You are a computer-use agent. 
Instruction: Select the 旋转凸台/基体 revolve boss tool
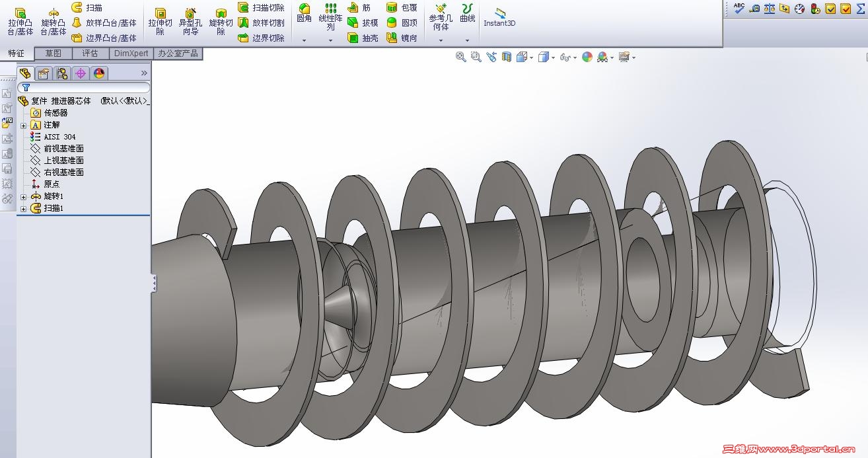coord(54,21)
